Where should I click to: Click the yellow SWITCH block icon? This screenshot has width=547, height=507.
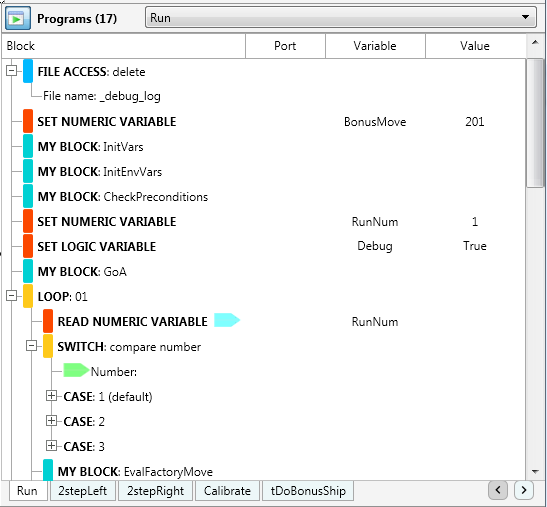click(48, 346)
